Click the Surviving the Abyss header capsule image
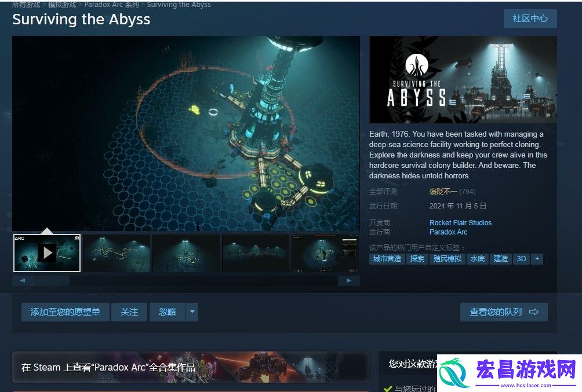Screen dimensions: 582x392 (x=463, y=79)
